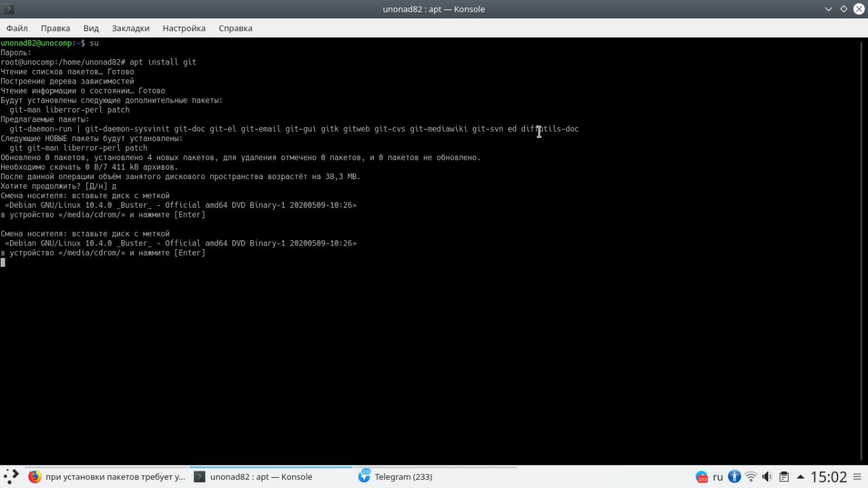This screenshot has width=868, height=488.
Task: Open the panel settings hamburger icon
Action: [x=859, y=476]
